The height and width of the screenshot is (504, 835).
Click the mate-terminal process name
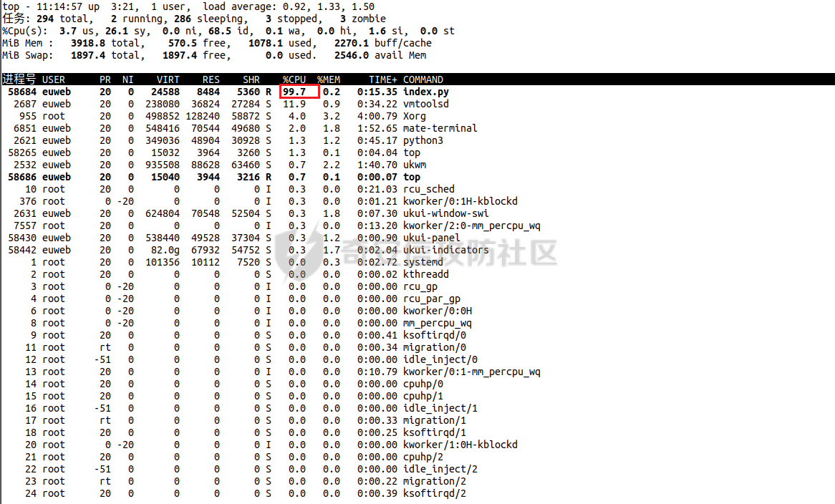point(440,128)
